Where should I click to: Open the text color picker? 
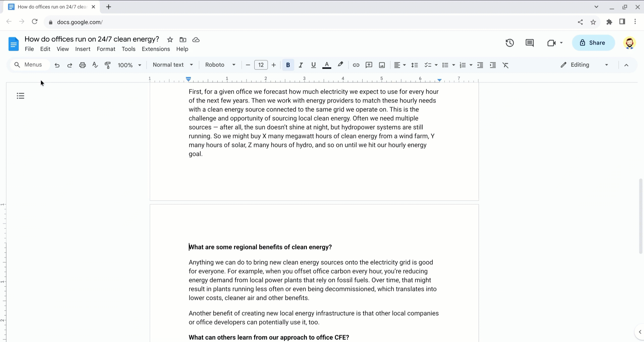(326, 65)
